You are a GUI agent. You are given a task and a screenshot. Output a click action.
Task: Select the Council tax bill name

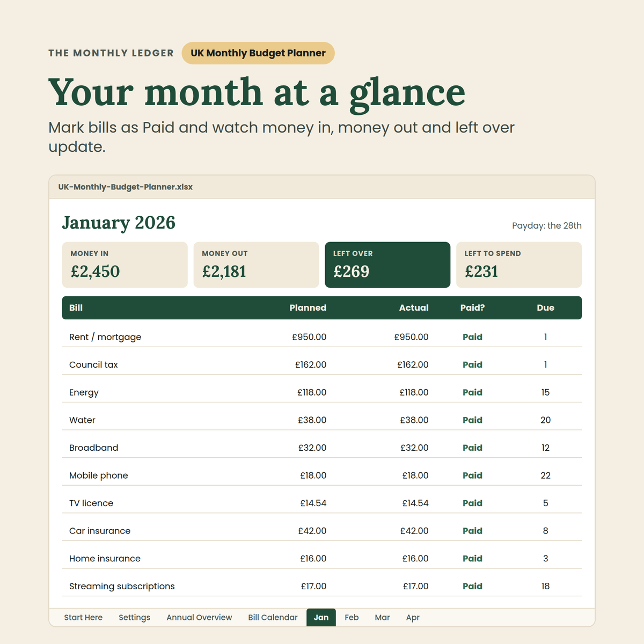click(93, 364)
